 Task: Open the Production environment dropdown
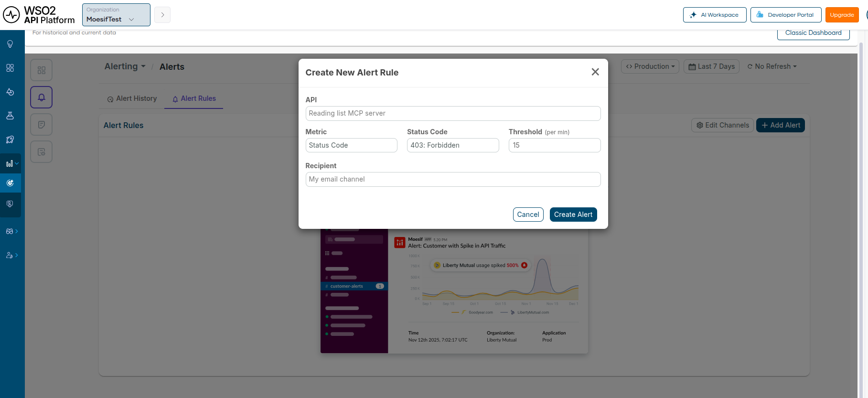click(x=650, y=66)
